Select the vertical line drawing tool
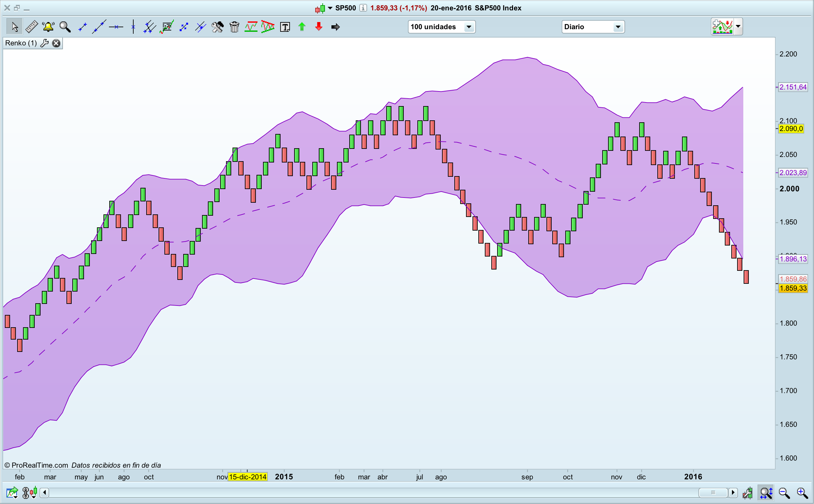Image resolution: width=814 pixels, height=504 pixels. (x=133, y=27)
